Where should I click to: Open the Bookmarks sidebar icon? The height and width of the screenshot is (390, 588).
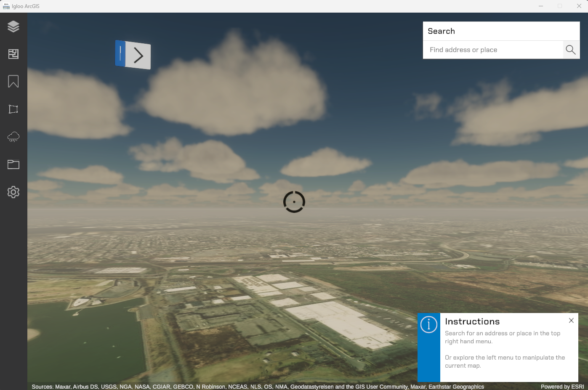13,81
